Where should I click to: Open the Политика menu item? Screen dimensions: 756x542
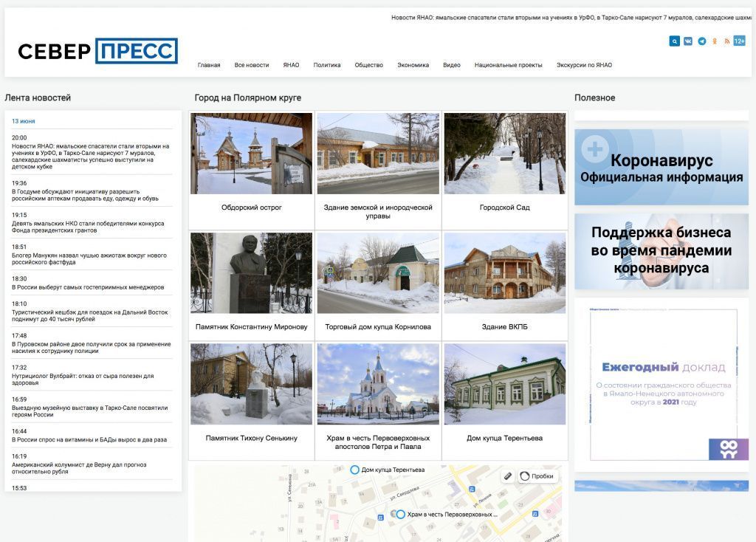pos(327,65)
